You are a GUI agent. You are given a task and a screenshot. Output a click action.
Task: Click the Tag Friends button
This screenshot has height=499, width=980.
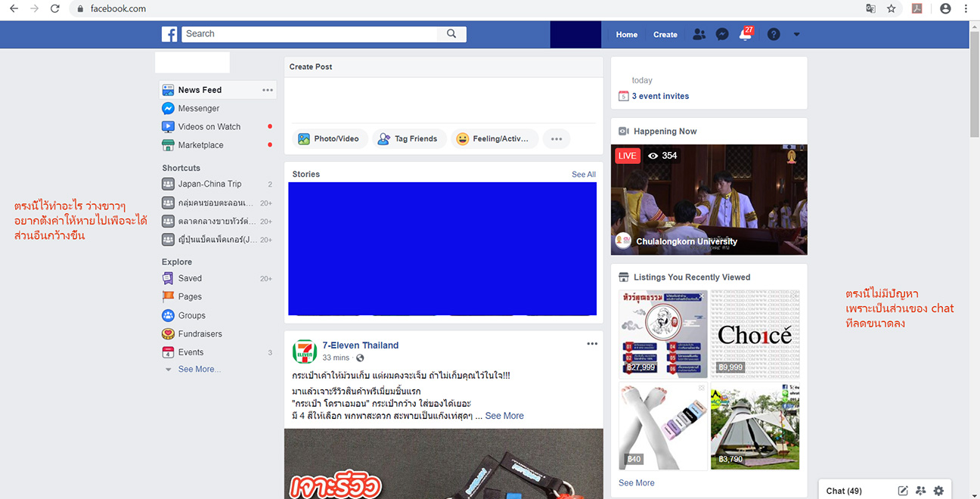click(408, 139)
